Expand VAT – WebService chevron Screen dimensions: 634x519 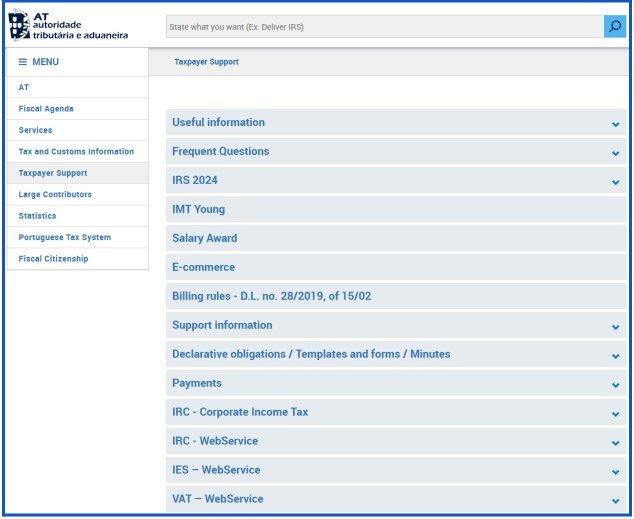[x=615, y=501]
